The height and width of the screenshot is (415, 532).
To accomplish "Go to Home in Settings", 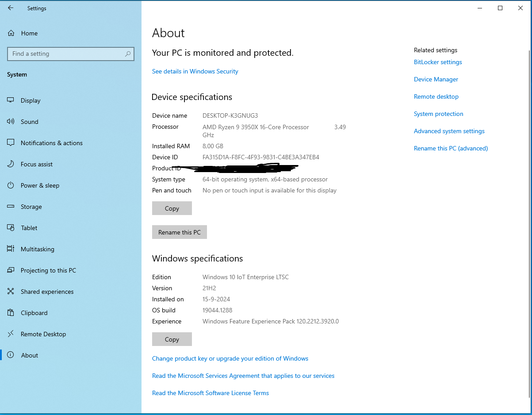I will (71, 33).
